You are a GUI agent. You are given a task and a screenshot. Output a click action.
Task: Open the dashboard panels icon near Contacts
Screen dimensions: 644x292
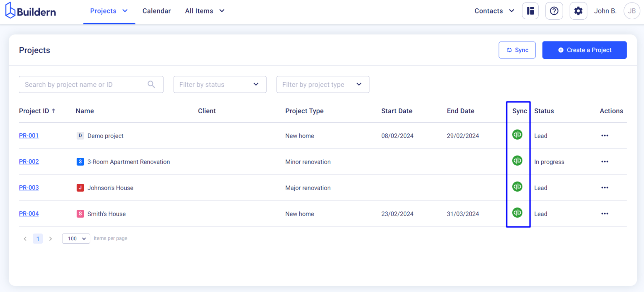point(530,11)
